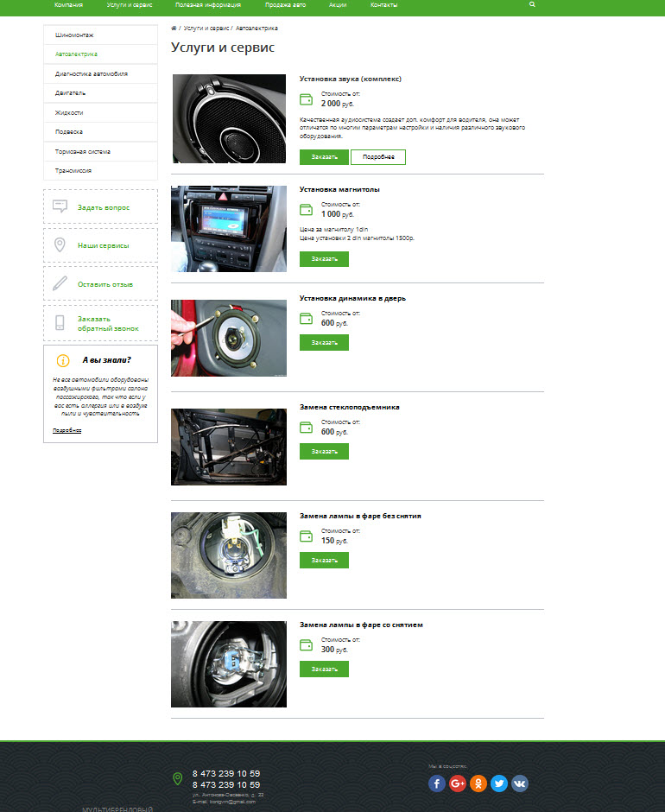The width and height of the screenshot is (665, 812).
Task: Open photo for Замена лампы со снятием
Action: pos(229,664)
